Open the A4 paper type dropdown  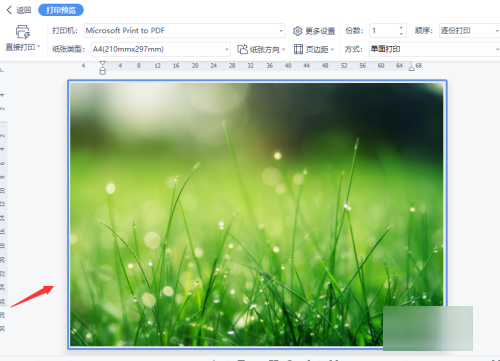pos(161,49)
